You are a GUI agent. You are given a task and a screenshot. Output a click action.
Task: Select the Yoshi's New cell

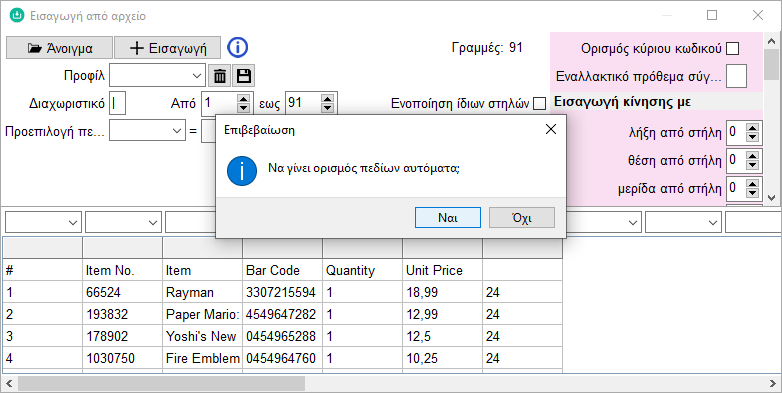click(202, 336)
